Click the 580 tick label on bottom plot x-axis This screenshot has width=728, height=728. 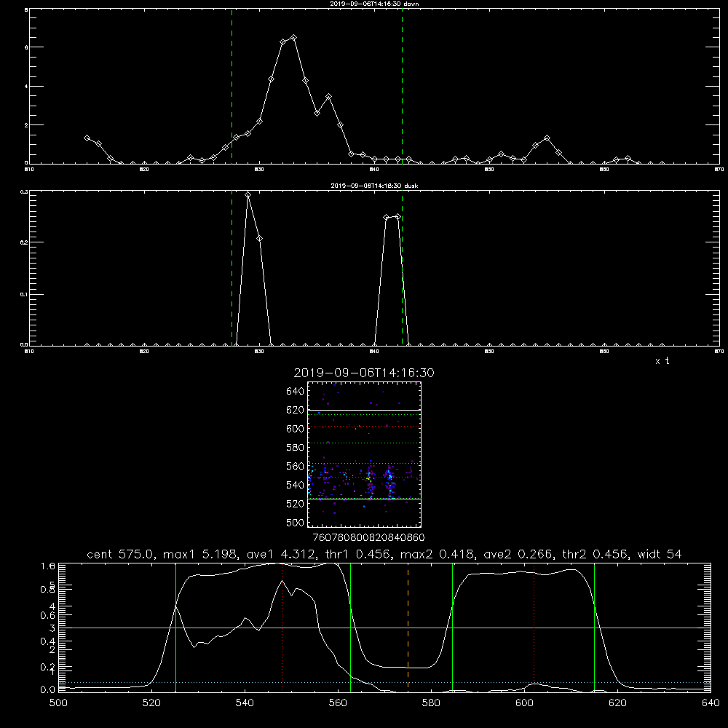431,703
